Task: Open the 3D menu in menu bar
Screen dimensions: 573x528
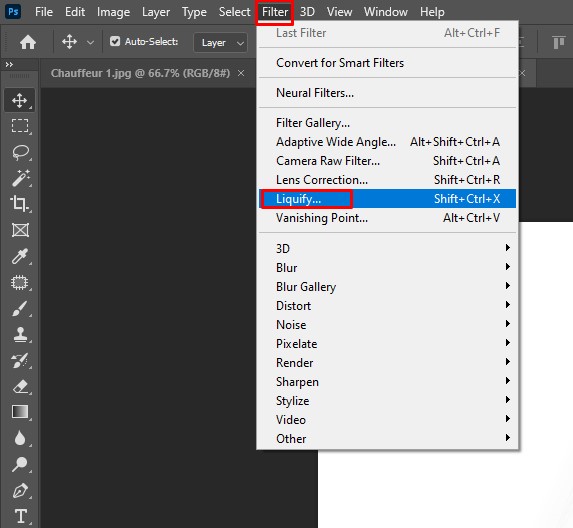Action: 307,12
